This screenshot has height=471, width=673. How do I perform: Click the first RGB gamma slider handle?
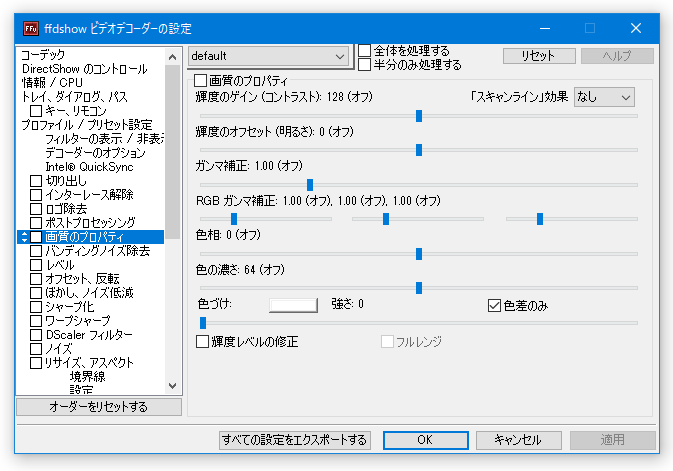click(234, 219)
